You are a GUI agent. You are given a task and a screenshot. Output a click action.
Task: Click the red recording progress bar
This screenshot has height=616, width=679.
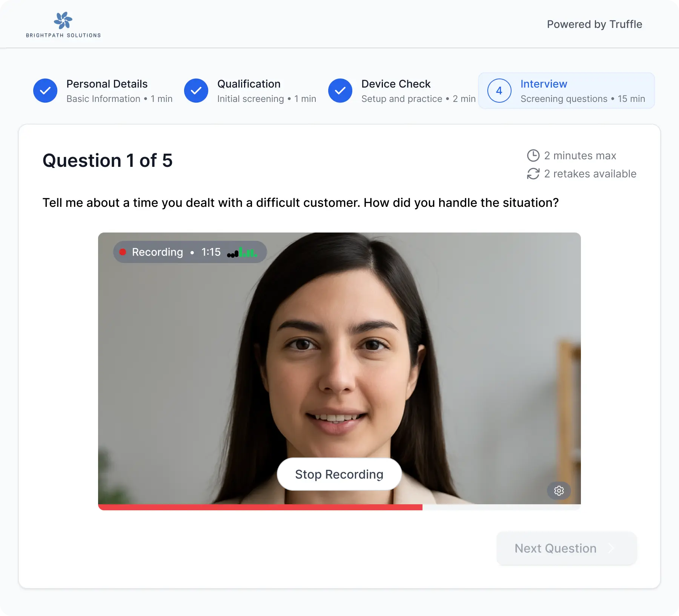click(260, 507)
